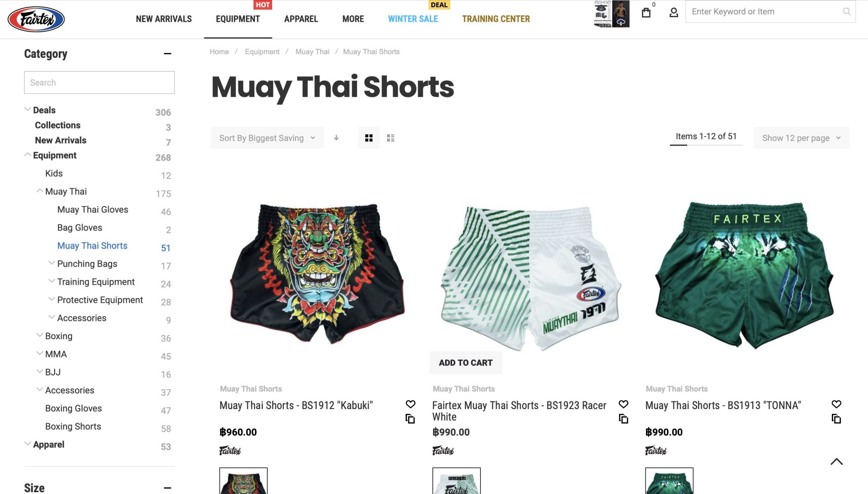Select the Kabuki shorts color thumbnail

tap(243, 481)
